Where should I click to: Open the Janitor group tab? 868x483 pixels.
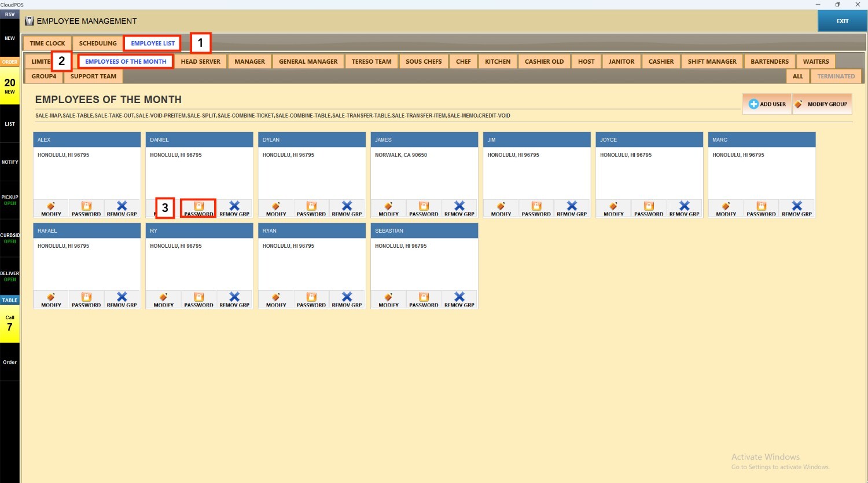(x=621, y=61)
